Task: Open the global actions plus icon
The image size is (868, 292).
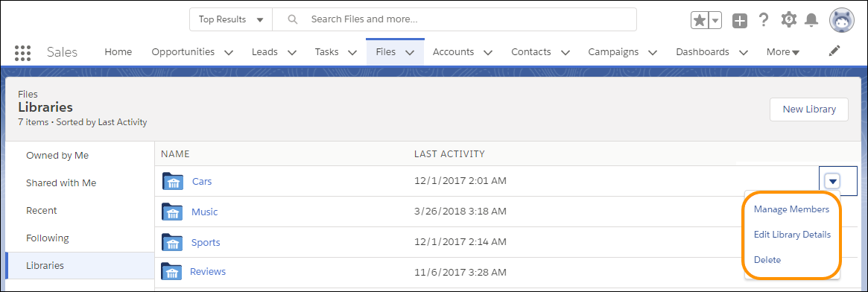Action: tap(740, 21)
